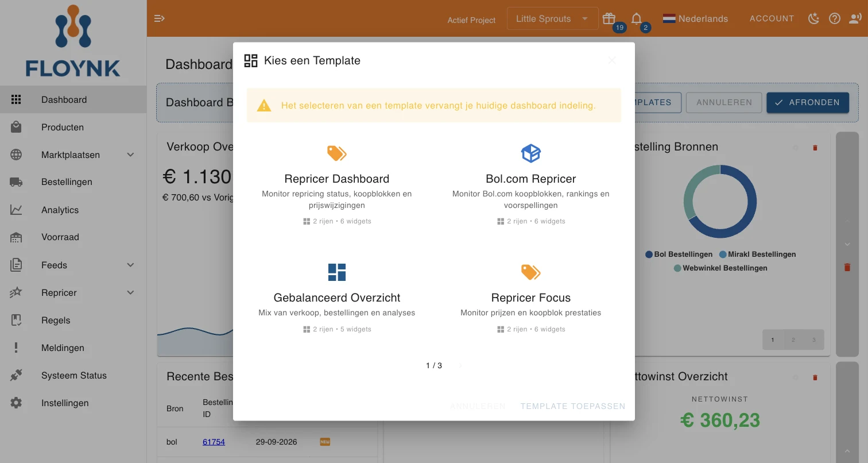The width and height of the screenshot is (868, 463).
Task: Choose the Bol.com Repricer template
Action: (531, 184)
